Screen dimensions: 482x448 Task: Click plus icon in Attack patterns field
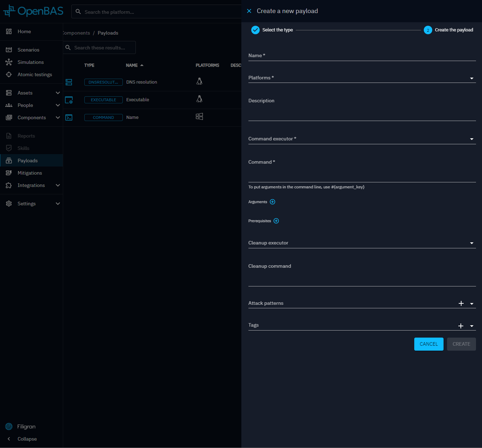coord(461,303)
